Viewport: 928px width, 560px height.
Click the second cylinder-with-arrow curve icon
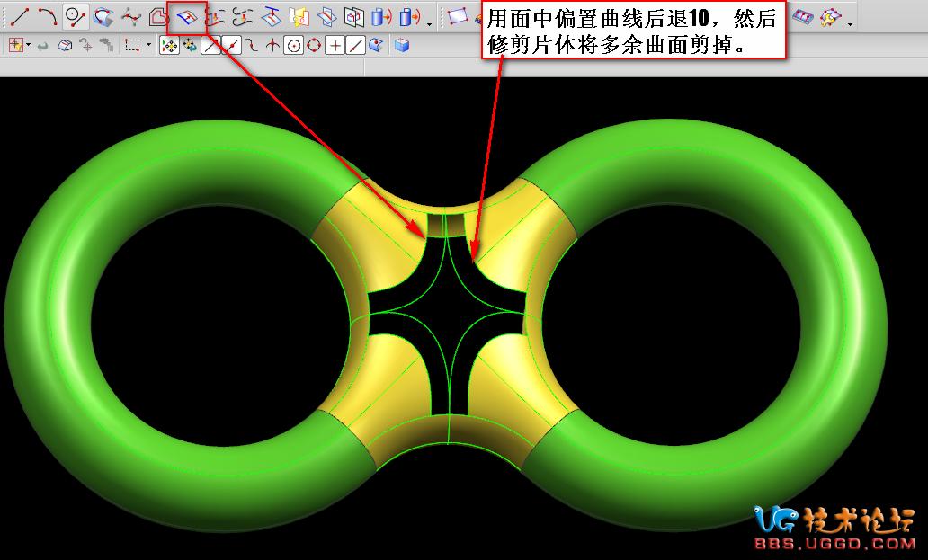[x=409, y=17]
